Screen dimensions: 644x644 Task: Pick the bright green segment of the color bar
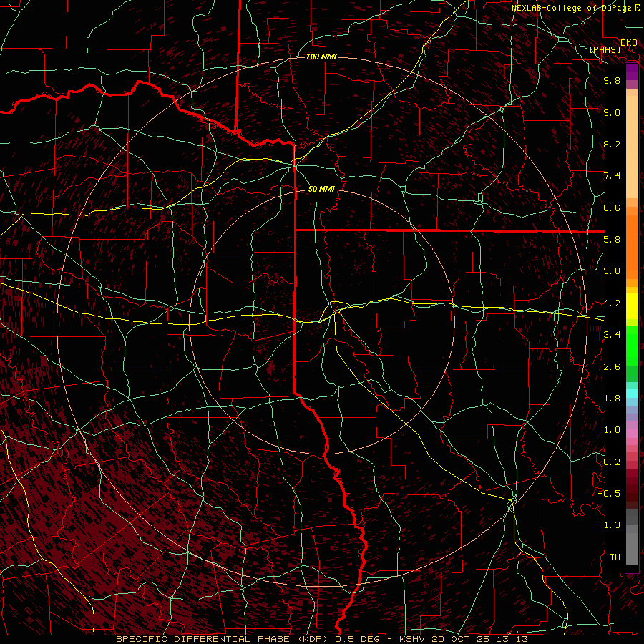pos(632,345)
